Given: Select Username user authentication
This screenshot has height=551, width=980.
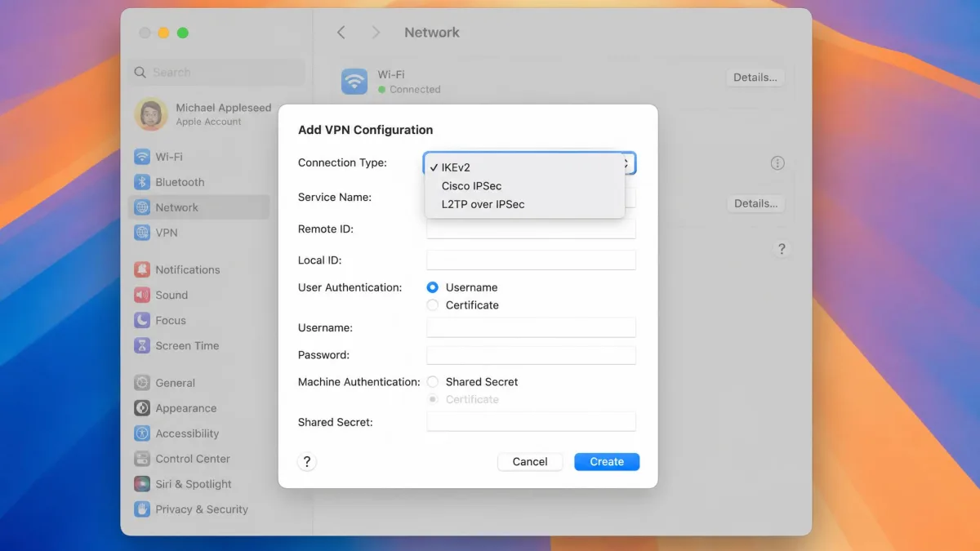Looking at the screenshot, I should [x=433, y=287].
